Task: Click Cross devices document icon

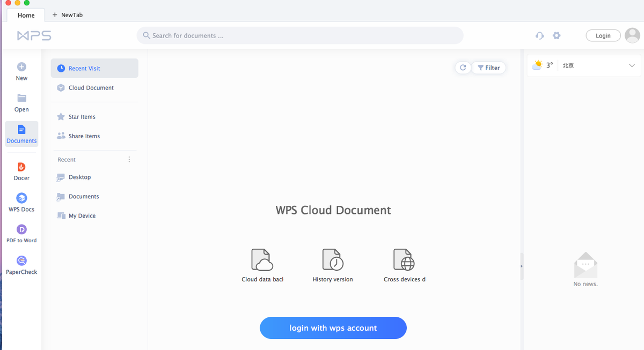Action: (404, 259)
